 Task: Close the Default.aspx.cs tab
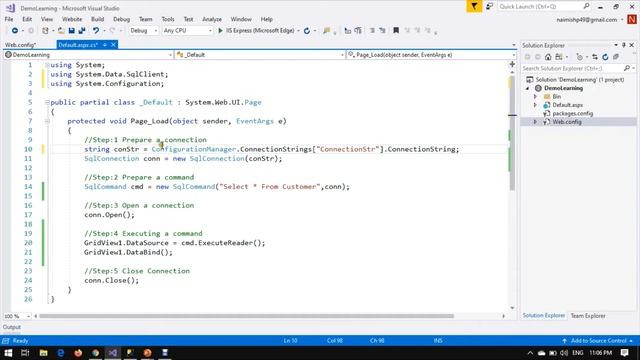pyautogui.click(x=113, y=45)
